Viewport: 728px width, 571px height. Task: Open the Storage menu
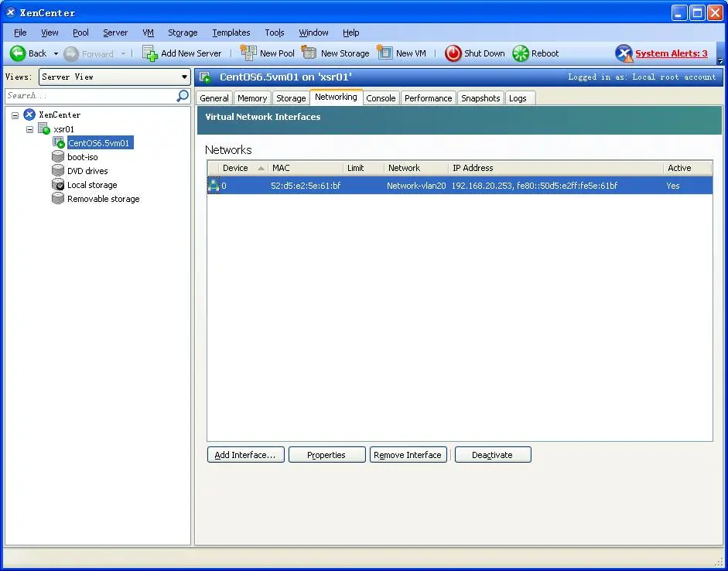tap(183, 32)
